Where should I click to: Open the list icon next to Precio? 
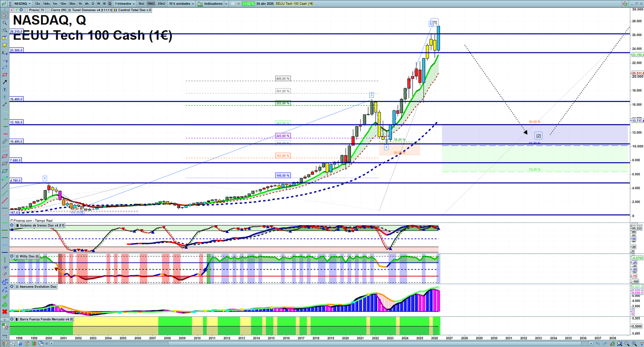(43, 10)
